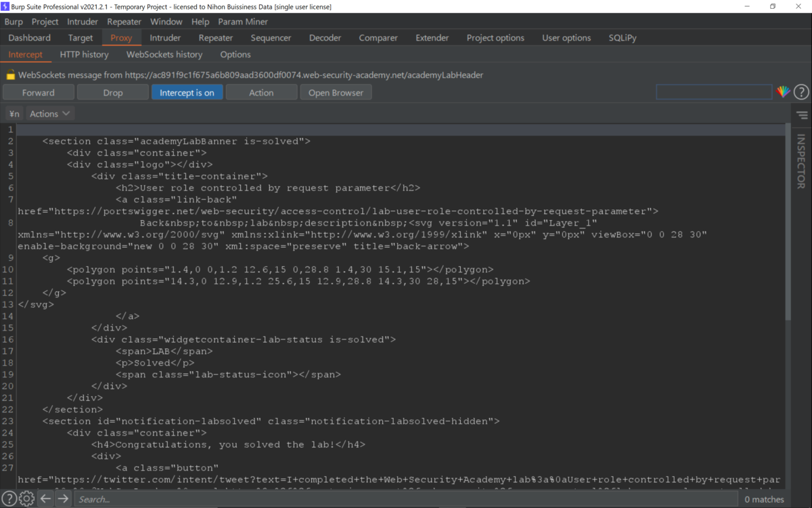
Task: Click the twitter.com intent href line
Action: pos(399,480)
